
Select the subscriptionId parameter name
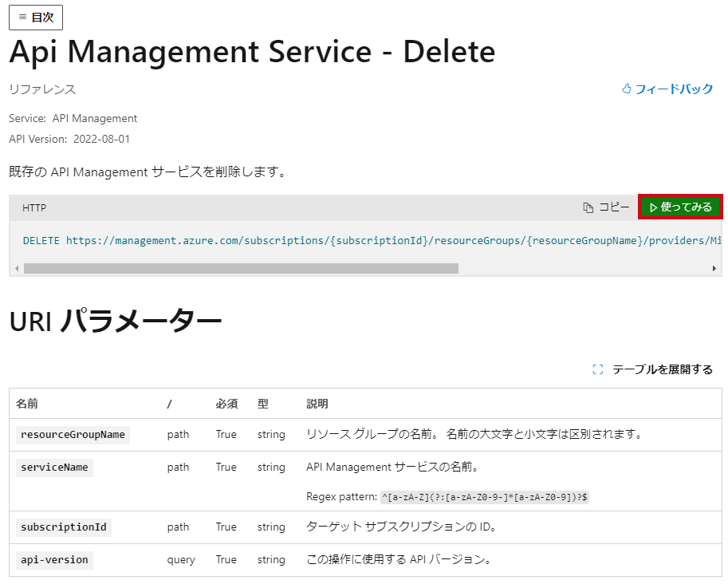click(x=64, y=527)
